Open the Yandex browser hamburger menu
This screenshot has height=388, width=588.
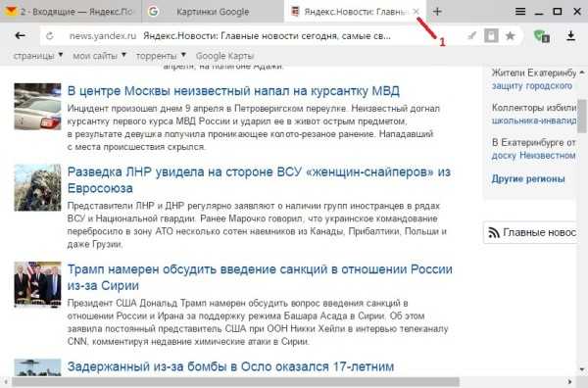click(520, 12)
